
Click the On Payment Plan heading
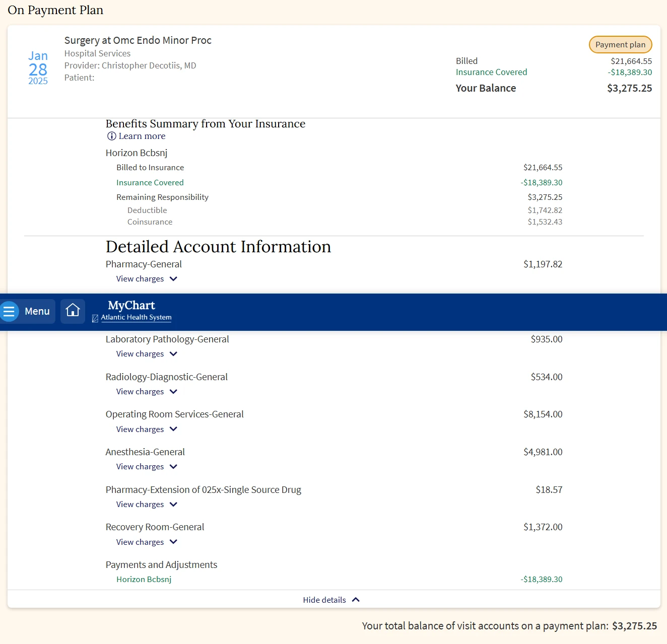(x=55, y=10)
